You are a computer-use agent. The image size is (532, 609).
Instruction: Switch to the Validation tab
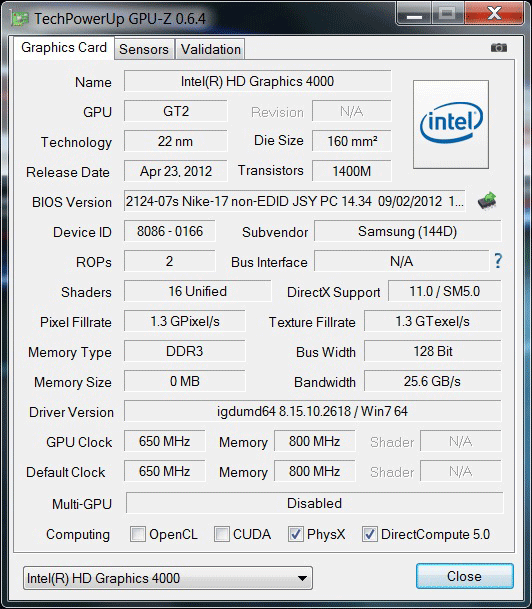(x=210, y=49)
